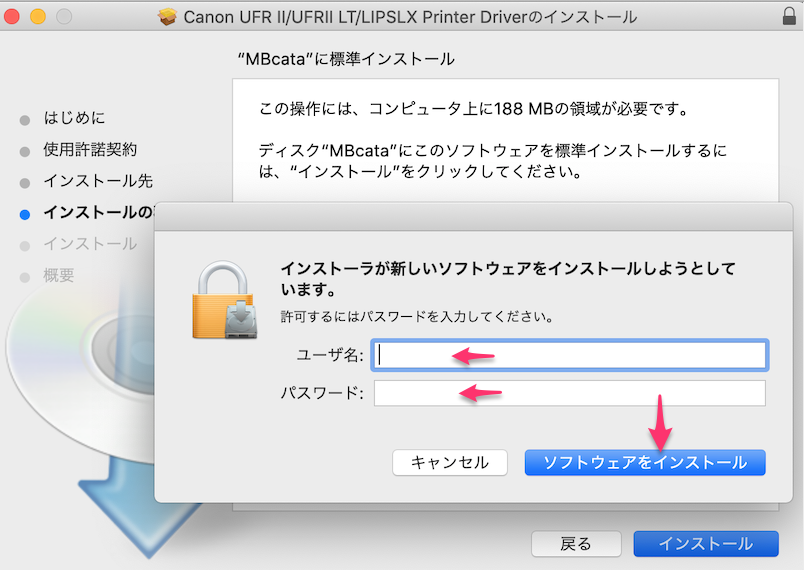
Task: Click the text 許可するにはパスワードを入力してください
Action: 417,316
